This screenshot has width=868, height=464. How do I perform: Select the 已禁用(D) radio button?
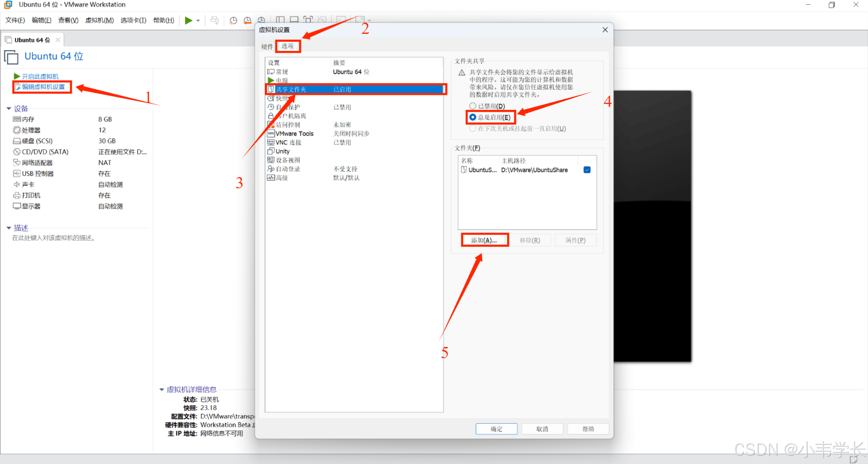pyautogui.click(x=473, y=106)
